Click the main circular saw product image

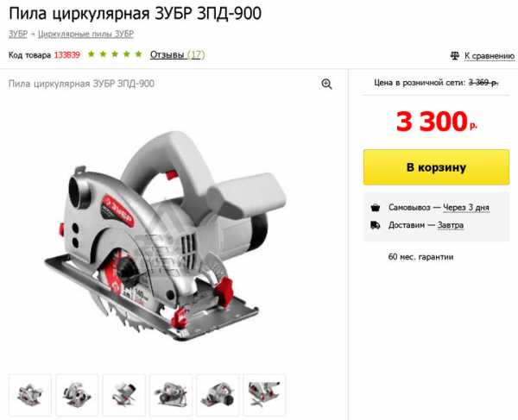click(165, 236)
